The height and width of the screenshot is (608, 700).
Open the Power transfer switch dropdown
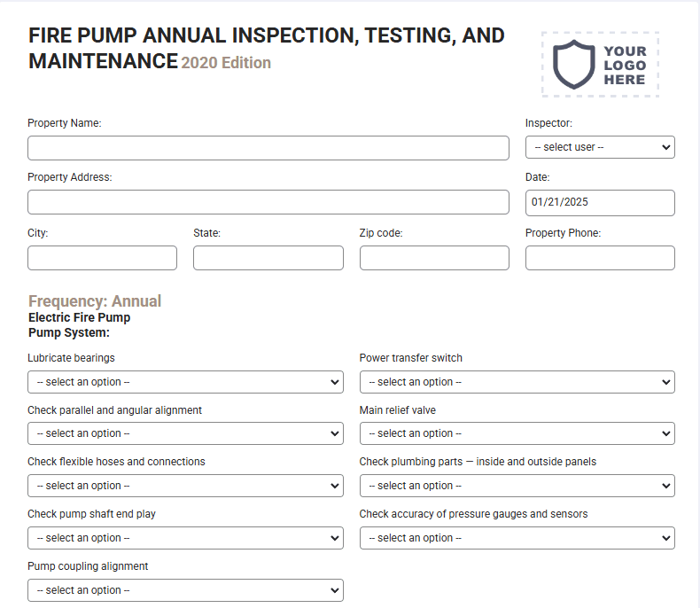tap(517, 382)
